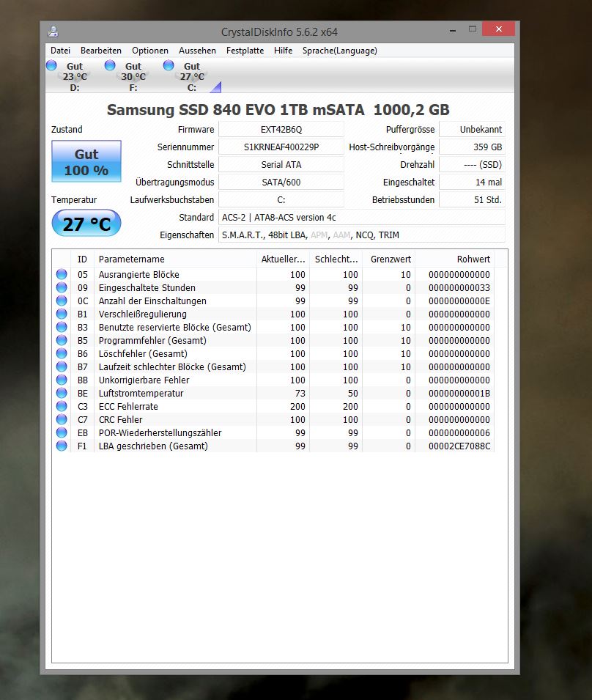The height and width of the screenshot is (700, 592).
Task: Click the Übertragungsmodus field SATA/600
Action: coord(281,182)
